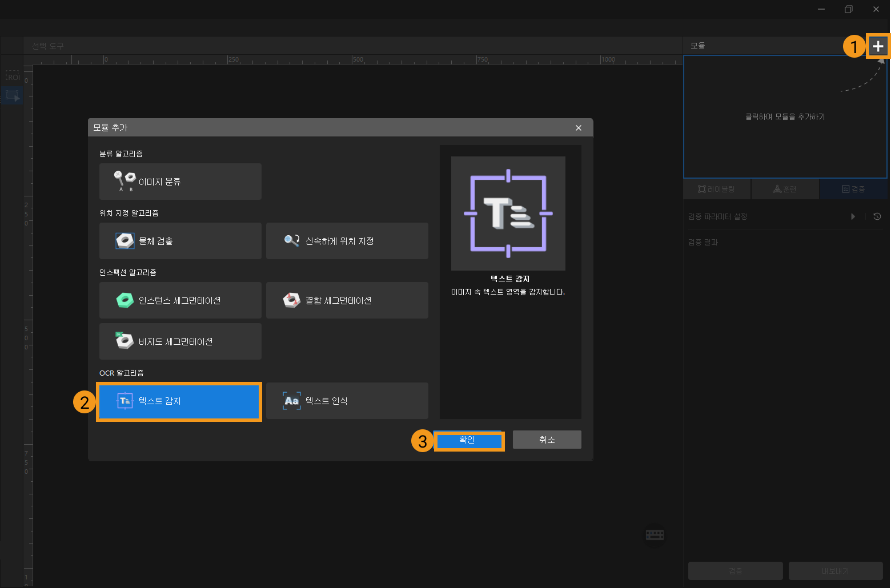Click the reset history icon beside parameters
The image size is (891, 588).
(877, 217)
